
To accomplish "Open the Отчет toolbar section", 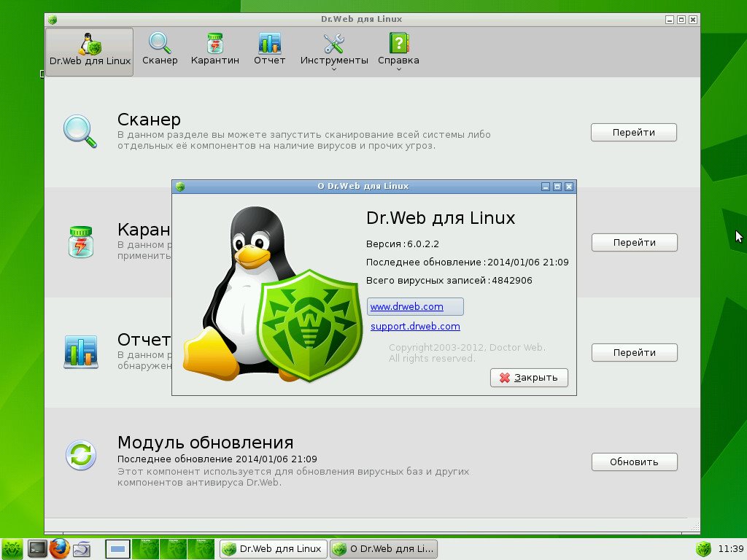I will coord(270,49).
